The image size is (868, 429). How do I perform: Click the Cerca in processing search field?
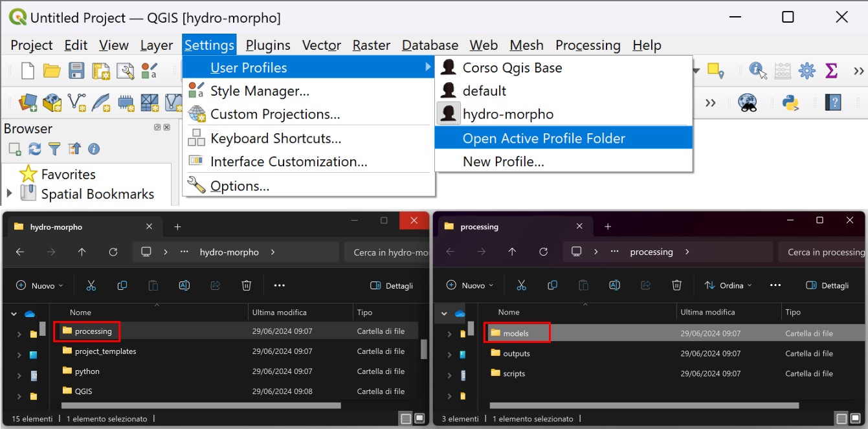pyautogui.click(x=823, y=252)
